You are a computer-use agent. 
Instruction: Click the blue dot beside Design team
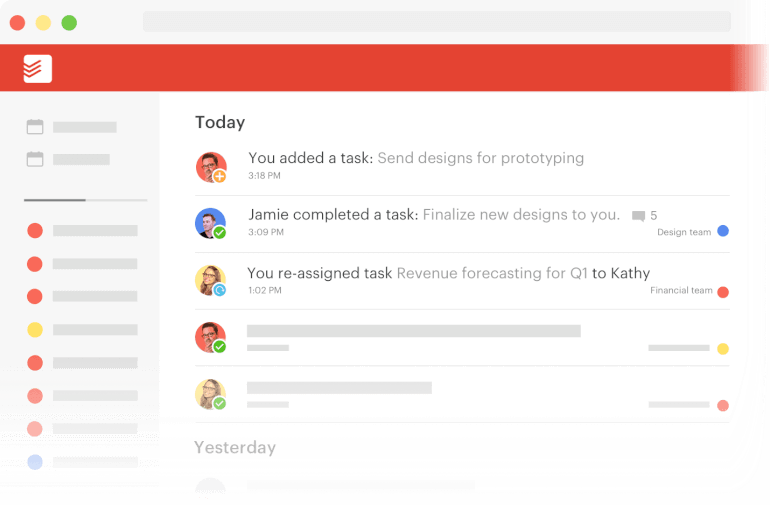point(723,231)
